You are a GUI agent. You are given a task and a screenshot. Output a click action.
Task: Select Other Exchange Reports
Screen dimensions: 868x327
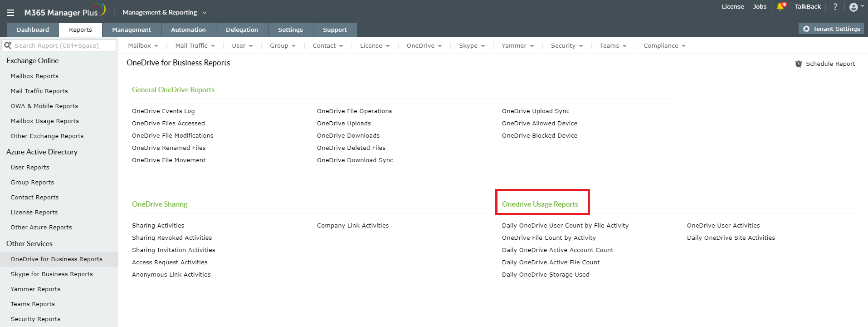click(x=47, y=136)
